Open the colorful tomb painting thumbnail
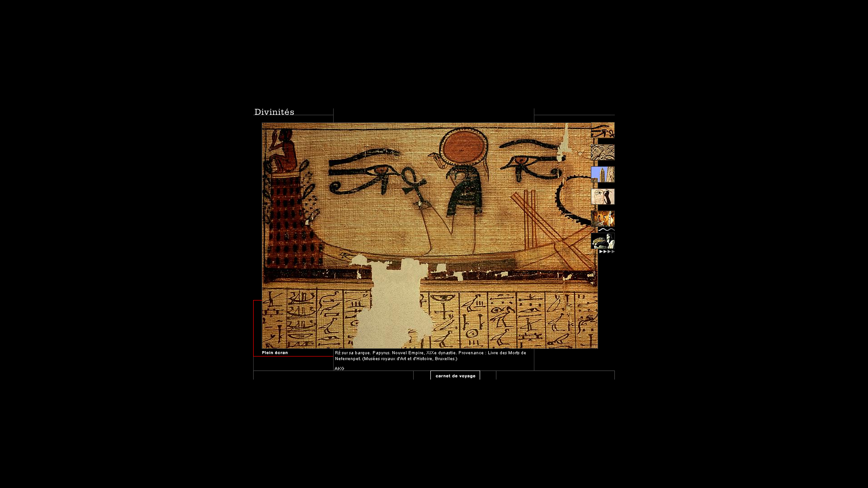This screenshot has width=868, height=488. pos(603,219)
